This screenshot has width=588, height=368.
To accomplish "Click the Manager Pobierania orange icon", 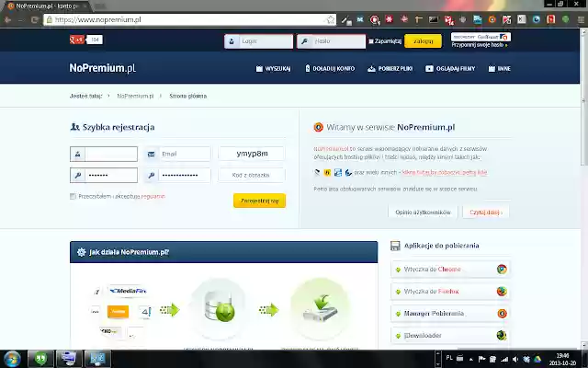I will pos(502,313).
